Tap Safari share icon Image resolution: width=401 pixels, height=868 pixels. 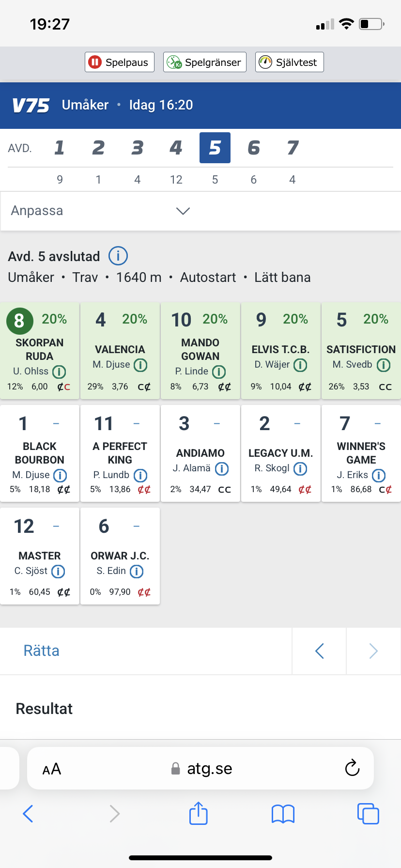coord(199,813)
